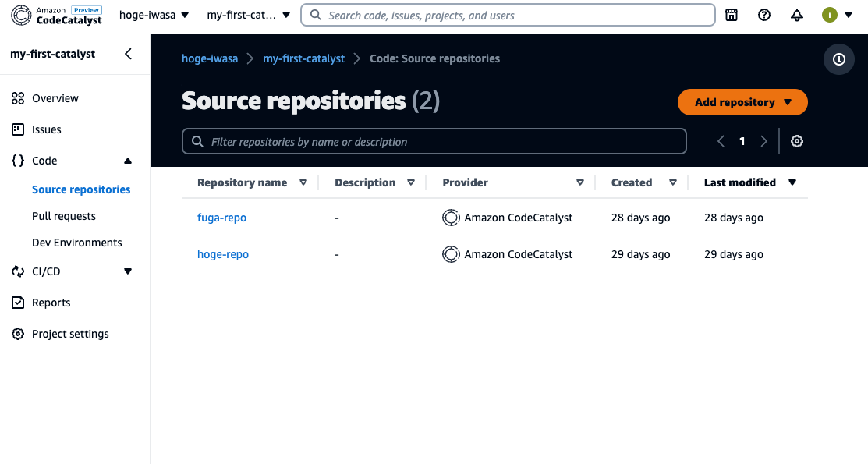Image resolution: width=868 pixels, height=464 pixels.
Task: Click CodeCatalyst provider icon in hoge-repo row
Action: pyautogui.click(x=451, y=254)
